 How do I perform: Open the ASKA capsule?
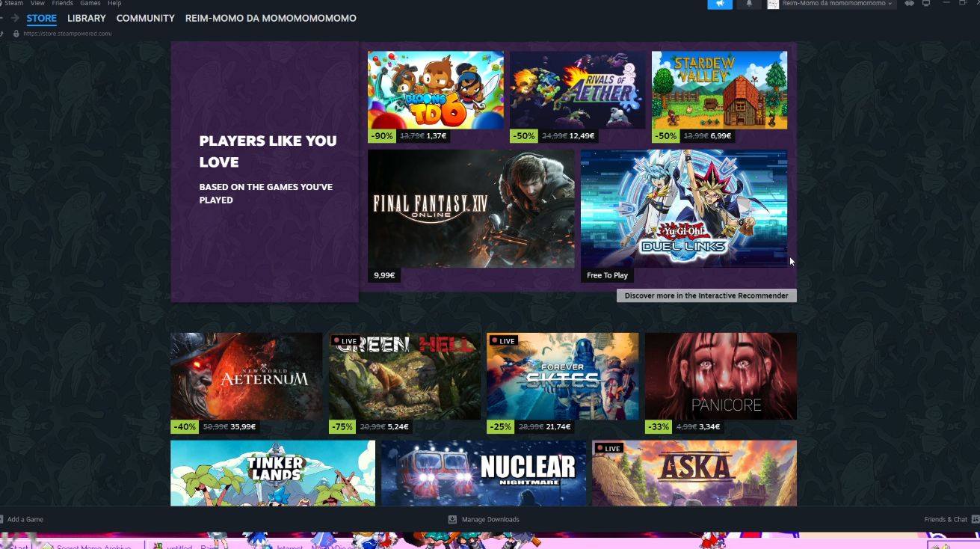tap(694, 473)
